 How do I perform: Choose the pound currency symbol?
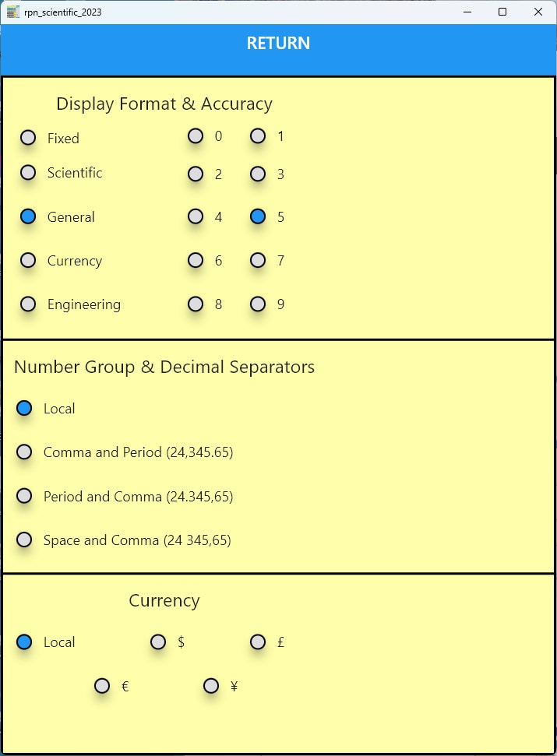pyautogui.click(x=258, y=642)
